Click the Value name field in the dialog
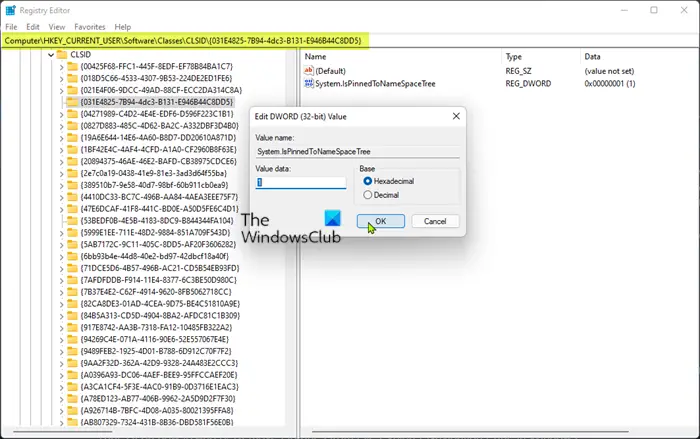Viewport: 700px width, 439px height. point(357,151)
